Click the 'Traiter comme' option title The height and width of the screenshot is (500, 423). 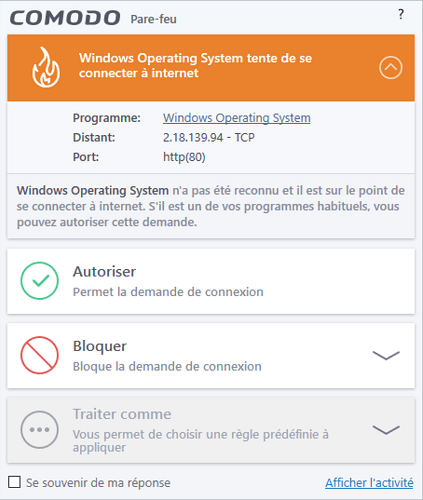pos(122,414)
